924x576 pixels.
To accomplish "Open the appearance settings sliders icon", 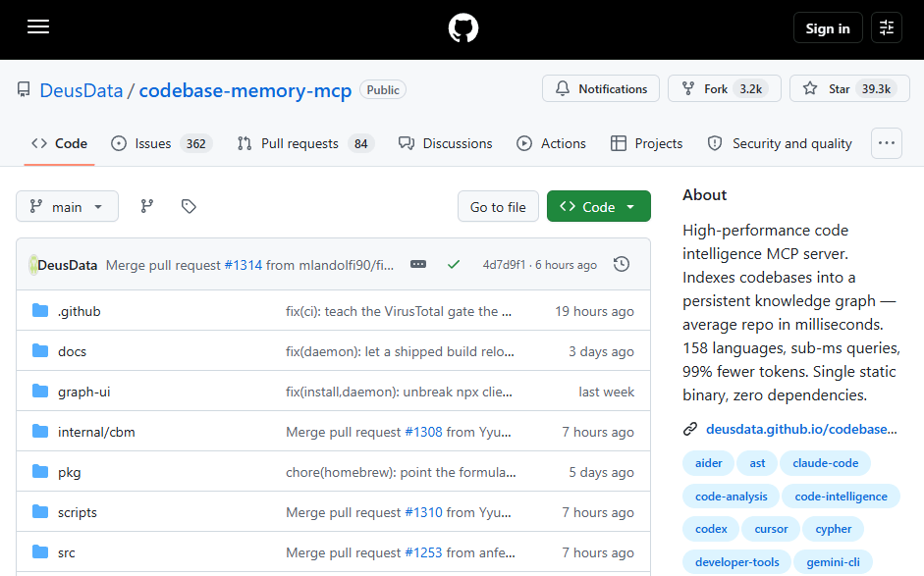I will click(887, 27).
